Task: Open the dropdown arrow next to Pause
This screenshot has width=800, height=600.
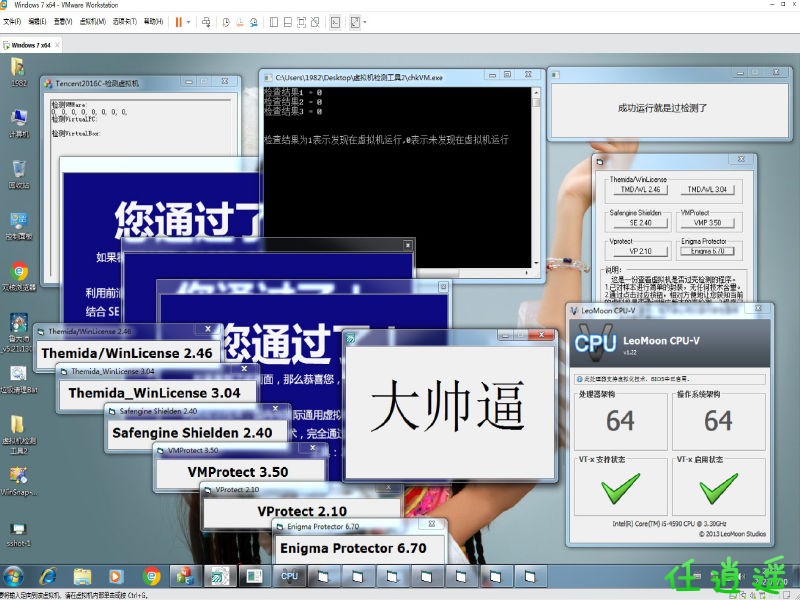Action: click(x=188, y=22)
